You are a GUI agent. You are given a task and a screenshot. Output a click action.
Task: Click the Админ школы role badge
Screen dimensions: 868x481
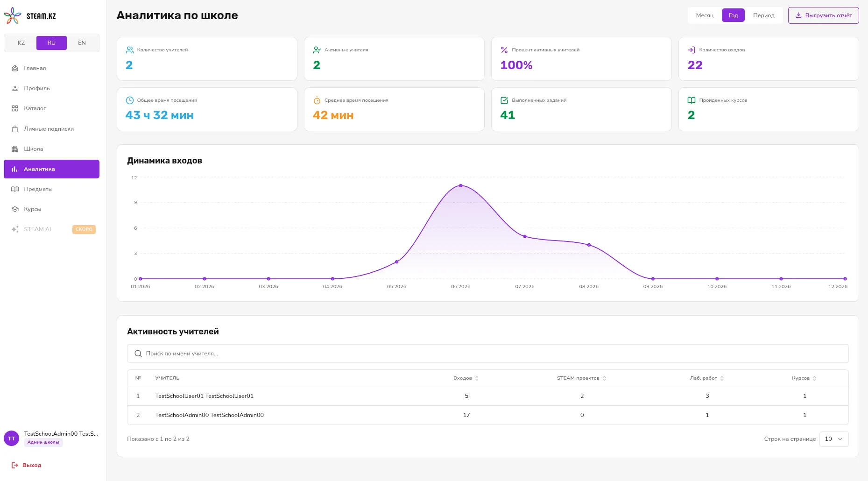[43, 442]
